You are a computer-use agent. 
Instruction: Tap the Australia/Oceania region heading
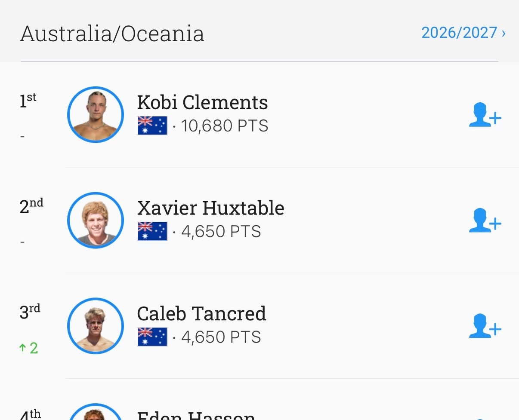tap(112, 34)
